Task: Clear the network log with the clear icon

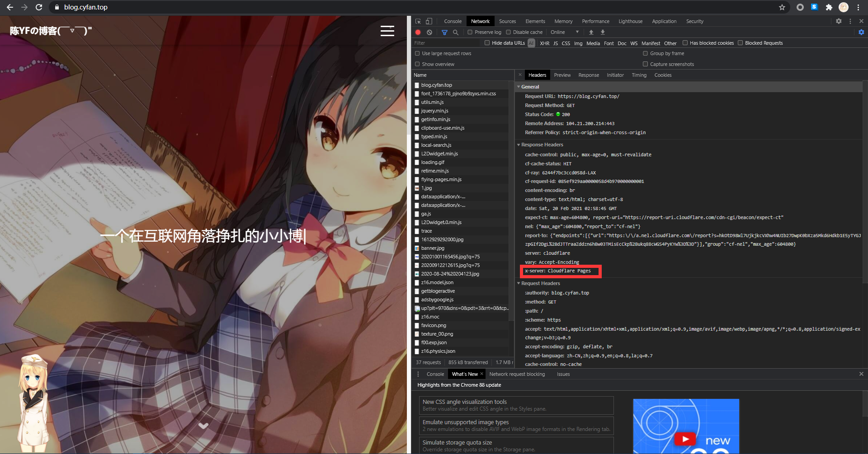Action: 429,32
